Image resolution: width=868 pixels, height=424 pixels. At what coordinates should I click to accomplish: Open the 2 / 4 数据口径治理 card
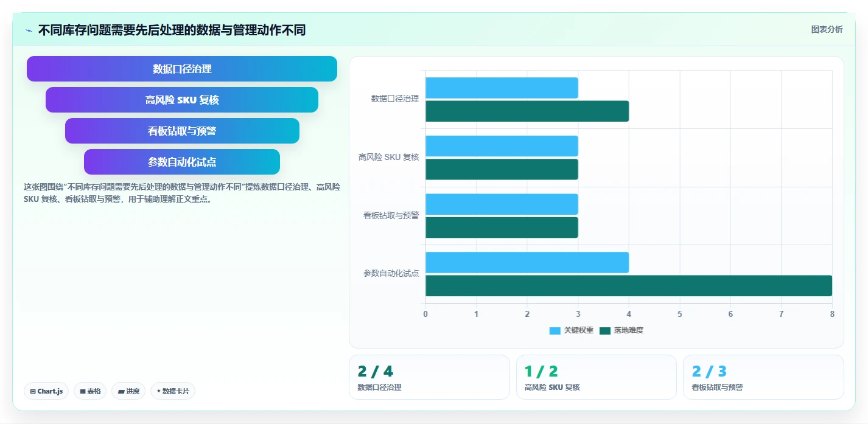[429, 377]
